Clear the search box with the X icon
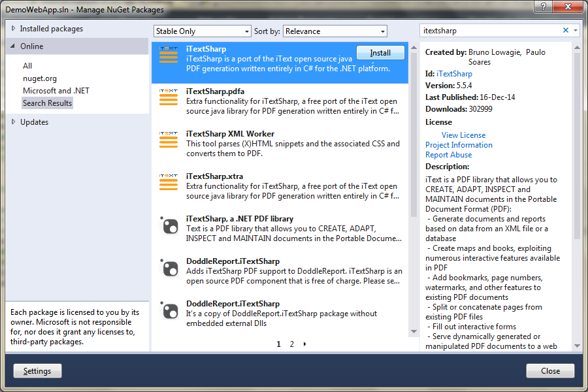The width and height of the screenshot is (588, 392). [566, 31]
